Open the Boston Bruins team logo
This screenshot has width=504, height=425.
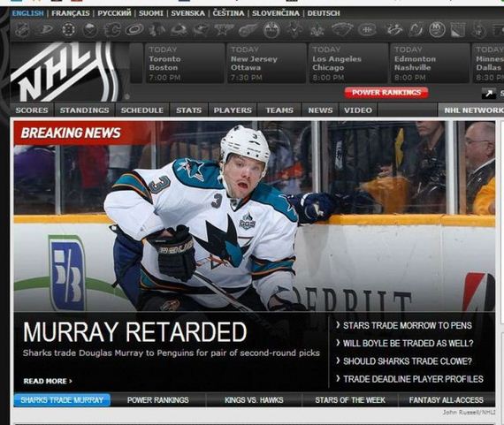68,30
